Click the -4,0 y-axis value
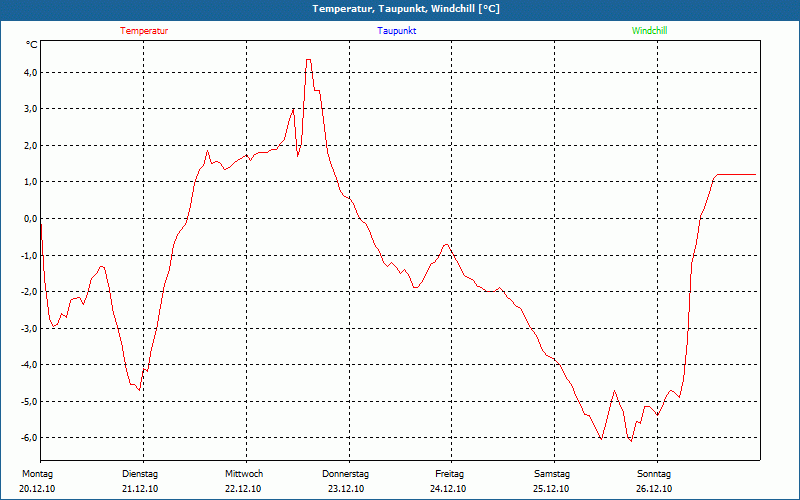Image resolution: width=800 pixels, height=500 pixels. 29,364
